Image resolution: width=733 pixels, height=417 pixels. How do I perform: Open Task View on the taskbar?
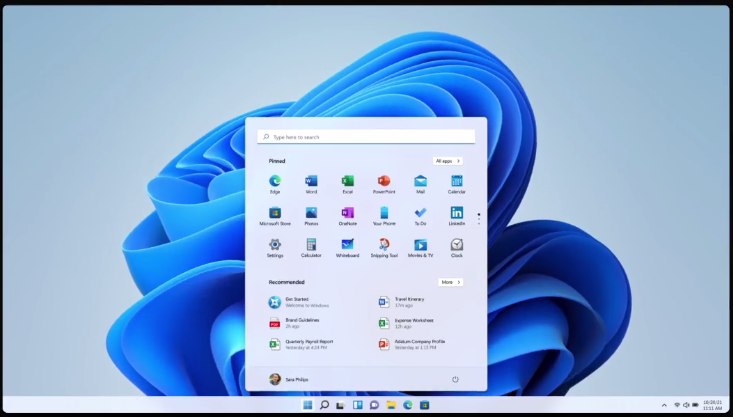point(341,405)
